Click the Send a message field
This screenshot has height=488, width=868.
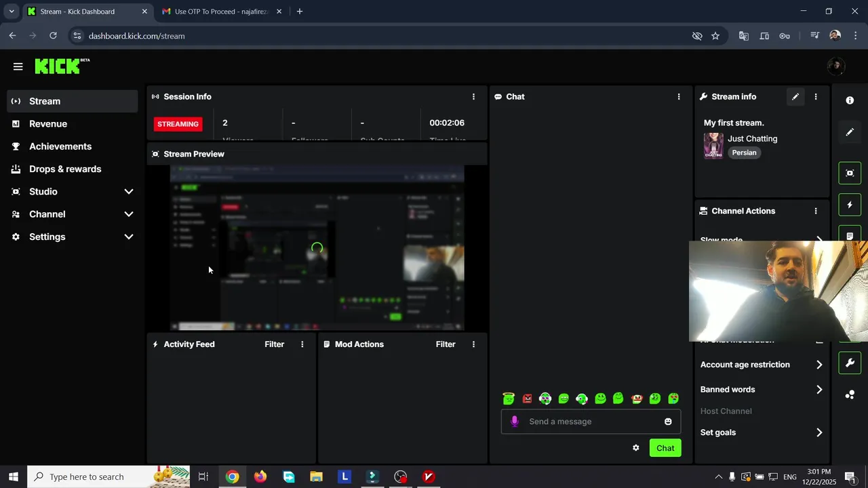[591, 422]
